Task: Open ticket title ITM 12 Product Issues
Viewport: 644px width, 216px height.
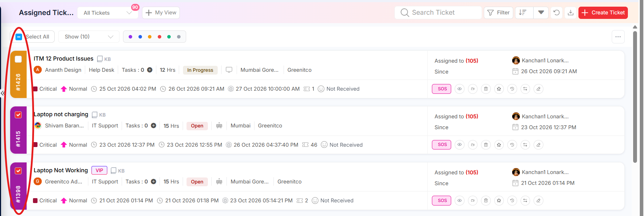Action: [63, 58]
